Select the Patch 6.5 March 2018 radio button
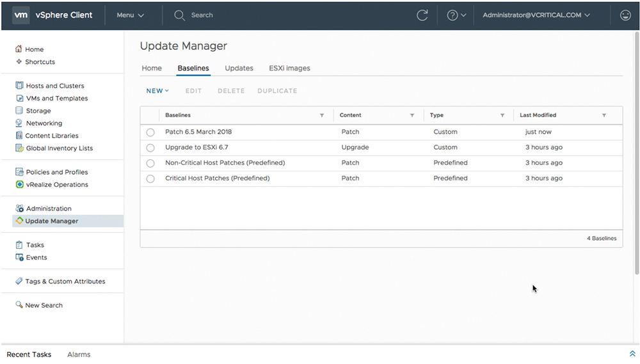The image size is (640, 364). point(150,132)
